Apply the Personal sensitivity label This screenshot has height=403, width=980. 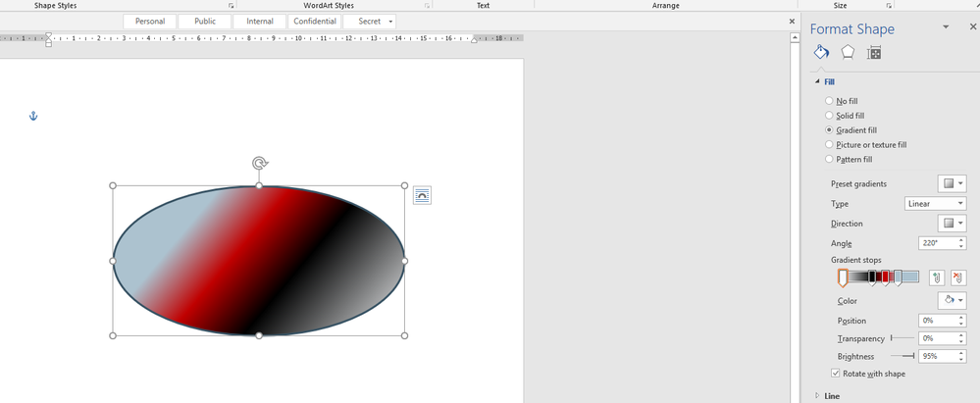[x=150, y=22]
